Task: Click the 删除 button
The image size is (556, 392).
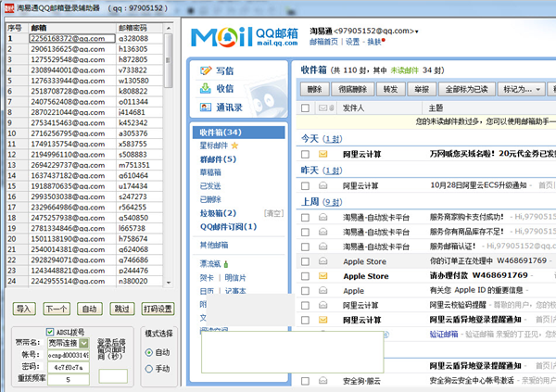Action: pyautogui.click(x=314, y=89)
